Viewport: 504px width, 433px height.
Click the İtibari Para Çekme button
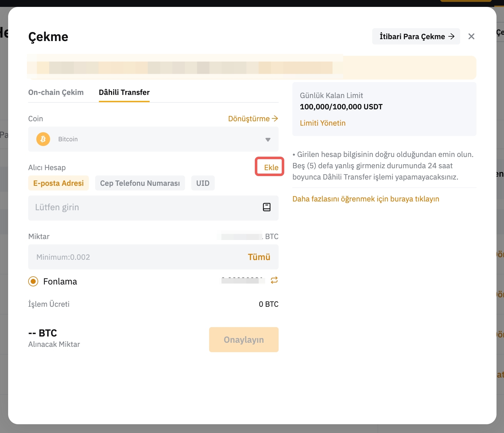(416, 37)
